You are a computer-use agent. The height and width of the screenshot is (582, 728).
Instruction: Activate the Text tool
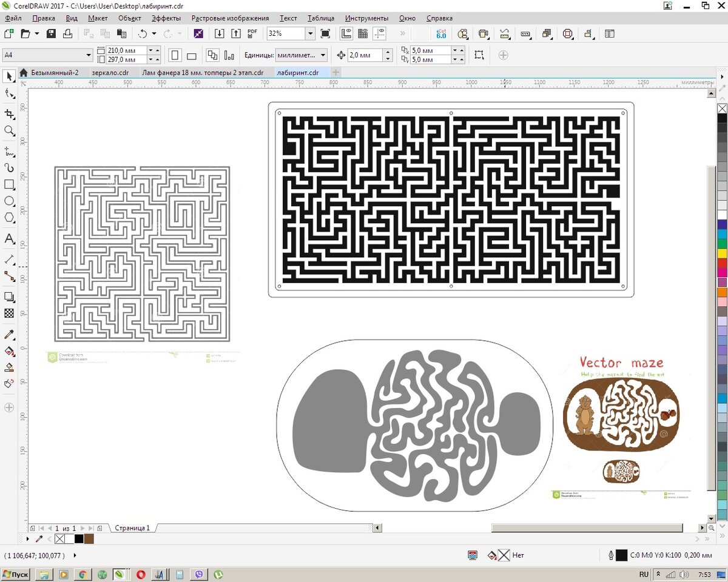coord(9,239)
